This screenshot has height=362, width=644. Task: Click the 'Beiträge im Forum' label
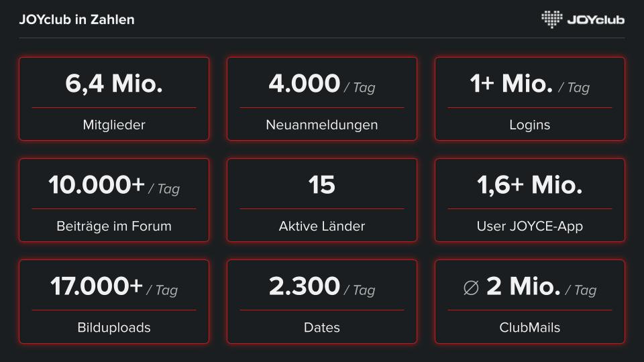[114, 226]
